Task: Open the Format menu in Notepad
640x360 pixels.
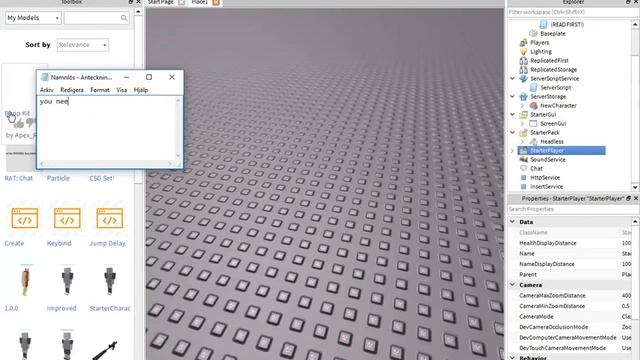Action: pos(100,90)
